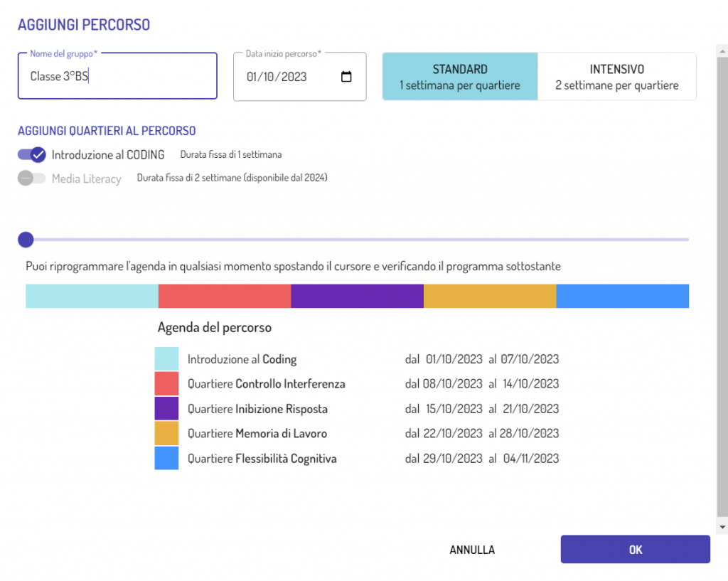Click the ANNULLA button
Screen dimensions: 728x581
pos(472,550)
